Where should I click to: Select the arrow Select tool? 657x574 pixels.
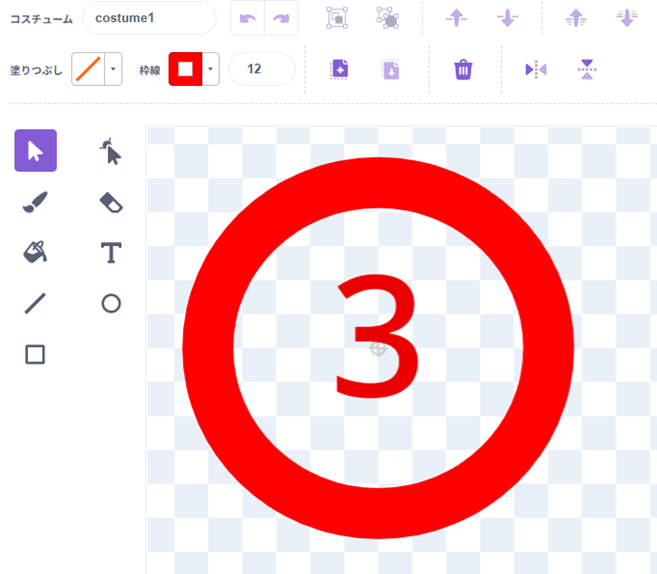tap(35, 151)
